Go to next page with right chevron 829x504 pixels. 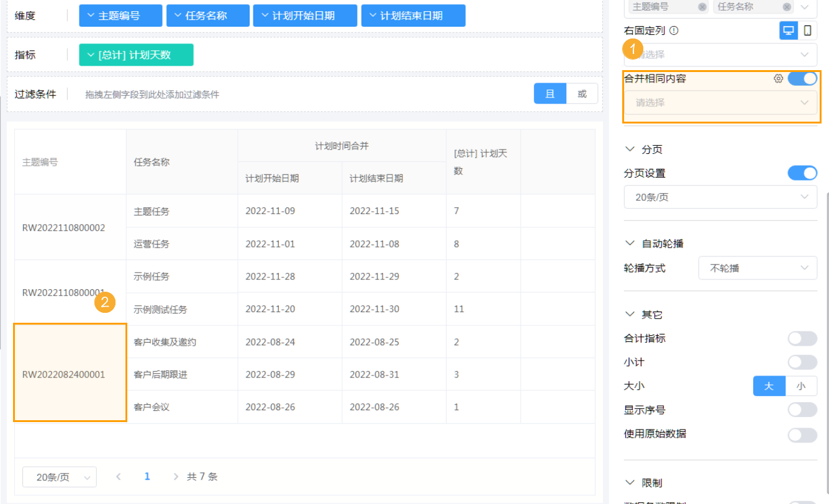pyautogui.click(x=176, y=476)
